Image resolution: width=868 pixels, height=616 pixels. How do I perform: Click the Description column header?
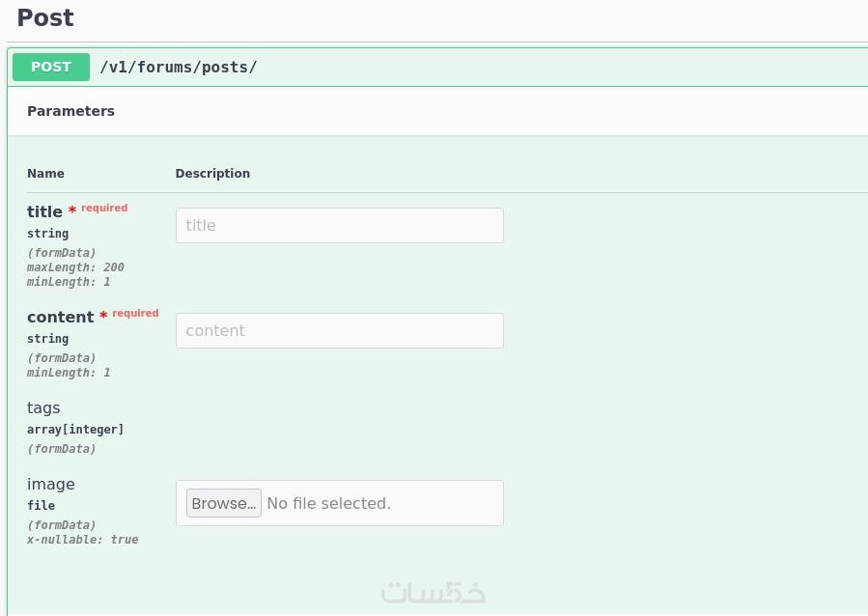click(212, 174)
